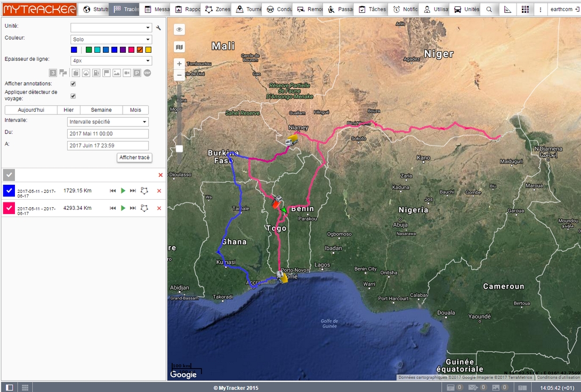Remove the 4293.34 Km track with the red X
Image resolution: width=581 pixels, height=392 pixels.
click(159, 208)
